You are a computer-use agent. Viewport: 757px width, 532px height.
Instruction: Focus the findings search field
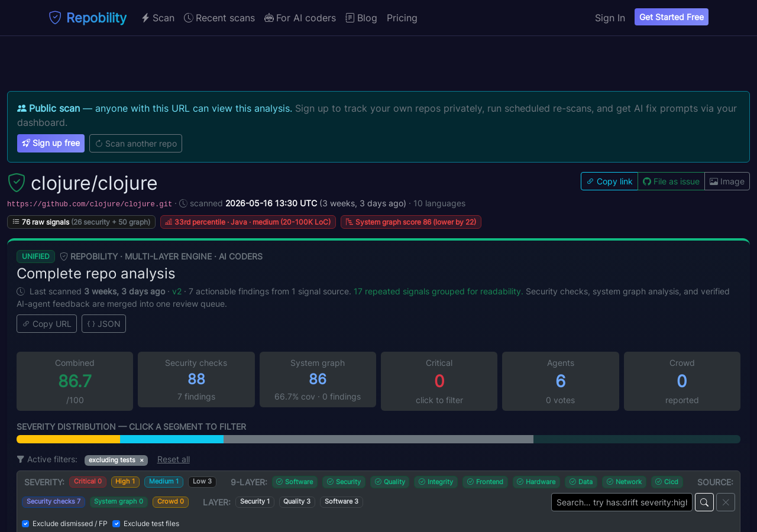622,502
